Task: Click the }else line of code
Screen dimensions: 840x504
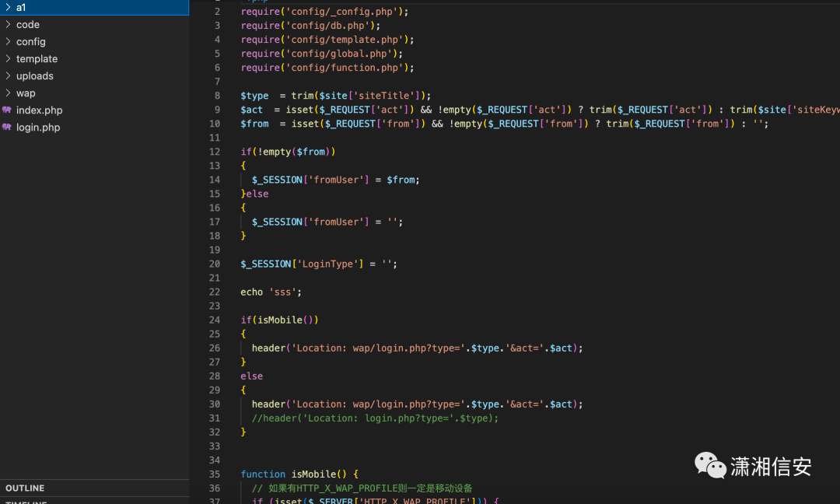Action: pos(254,194)
